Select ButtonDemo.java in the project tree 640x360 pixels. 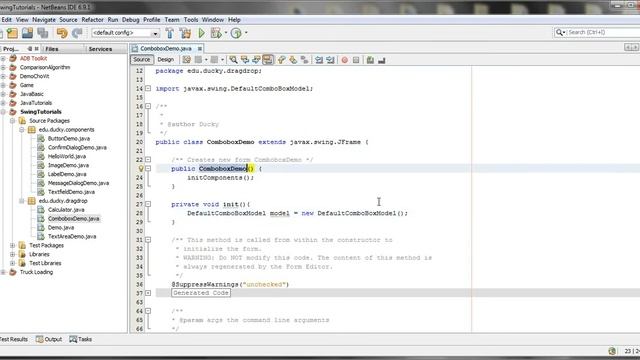[69, 139]
